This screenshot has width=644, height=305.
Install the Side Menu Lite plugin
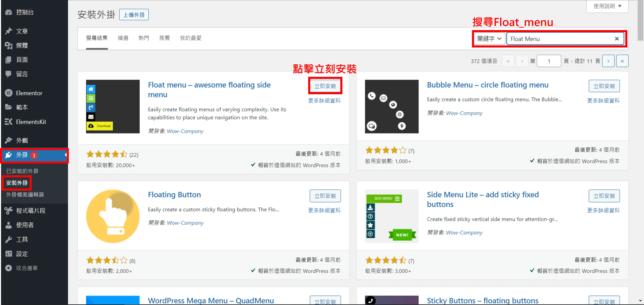tap(604, 196)
